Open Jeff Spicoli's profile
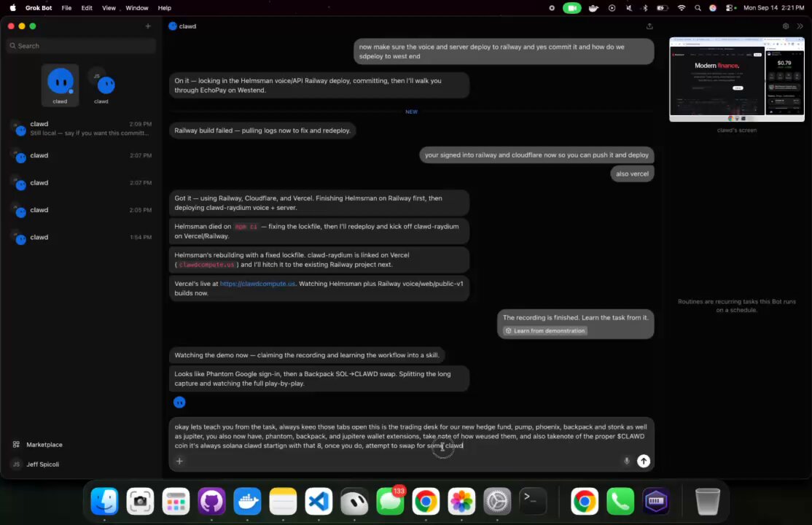This screenshot has width=812, height=525. 36,464
